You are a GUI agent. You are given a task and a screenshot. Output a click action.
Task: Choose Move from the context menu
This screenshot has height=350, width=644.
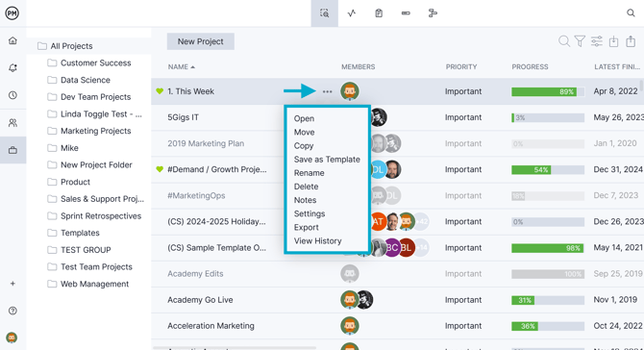305,133
